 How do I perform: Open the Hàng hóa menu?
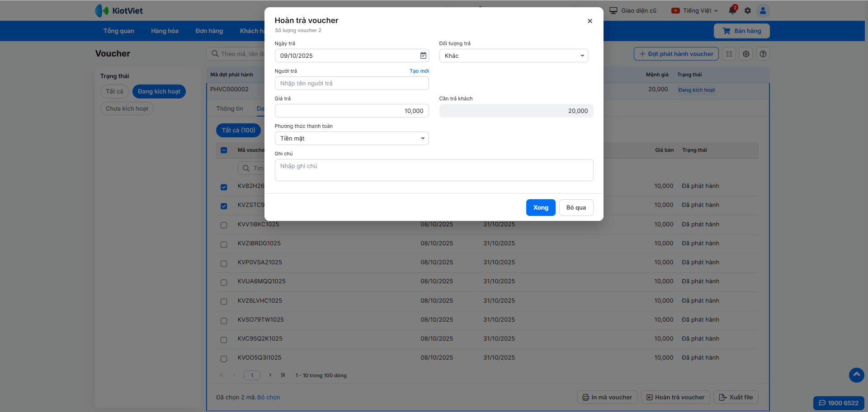pos(165,31)
